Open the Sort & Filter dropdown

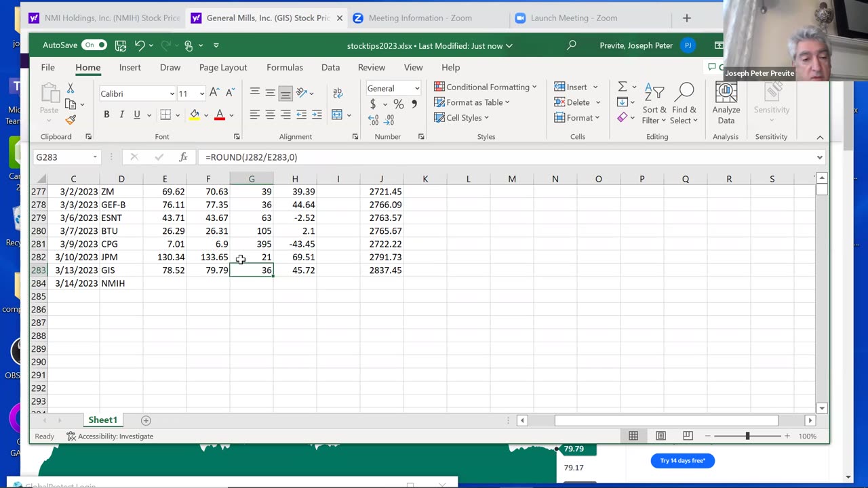(x=655, y=104)
